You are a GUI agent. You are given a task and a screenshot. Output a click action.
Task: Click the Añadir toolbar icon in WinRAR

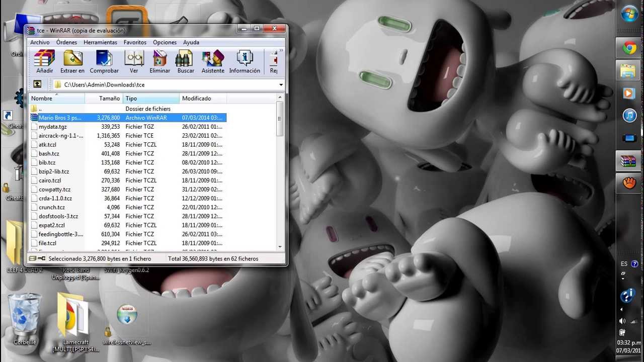click(x=44, y=62)
